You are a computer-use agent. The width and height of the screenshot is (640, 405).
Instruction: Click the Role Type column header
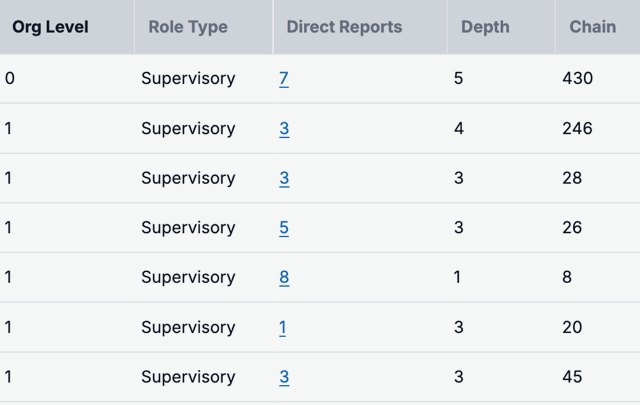188,27
